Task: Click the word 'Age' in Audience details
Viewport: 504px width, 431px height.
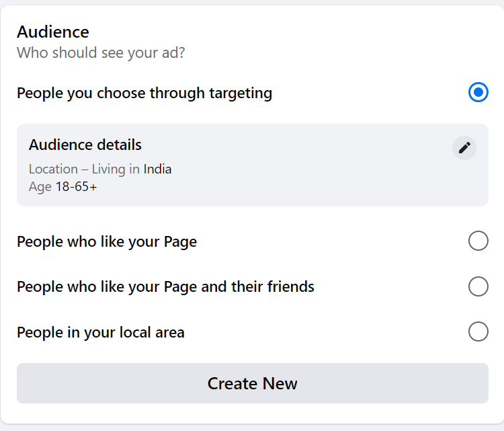Action: point(40,187)
